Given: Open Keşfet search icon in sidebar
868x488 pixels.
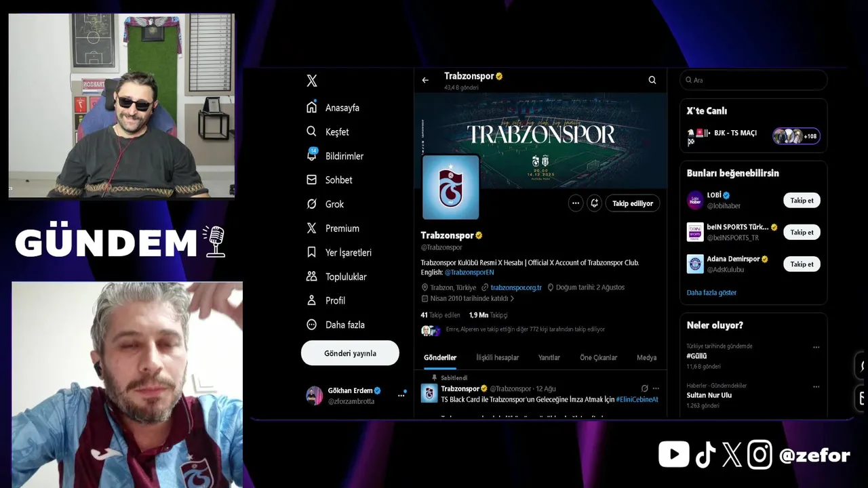Looking at the screenshot, I should (312, 131).
